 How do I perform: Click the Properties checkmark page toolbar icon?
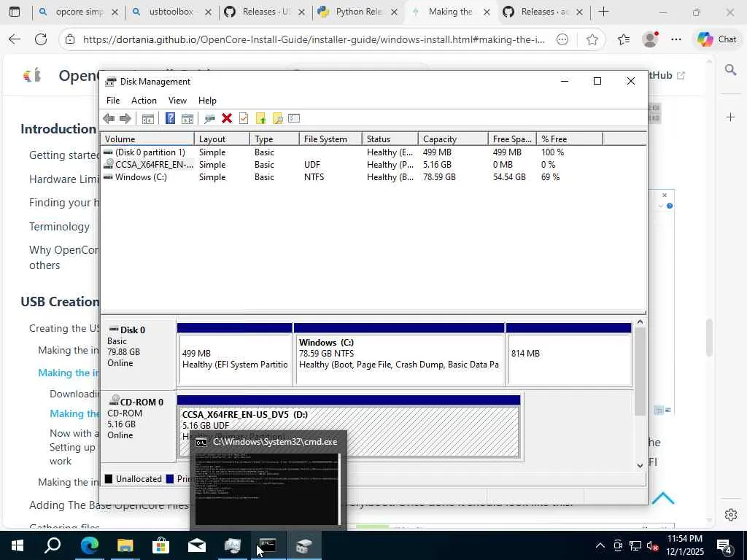tap(244, 118)
